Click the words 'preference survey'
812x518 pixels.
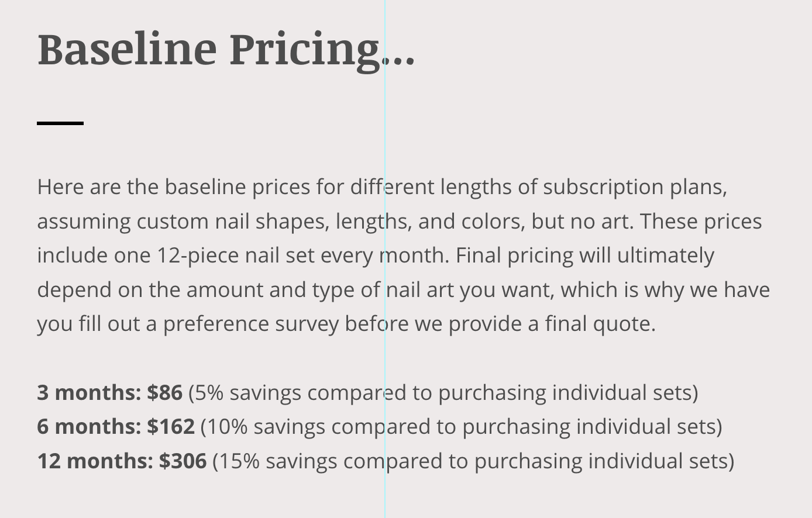pos(251,324)
